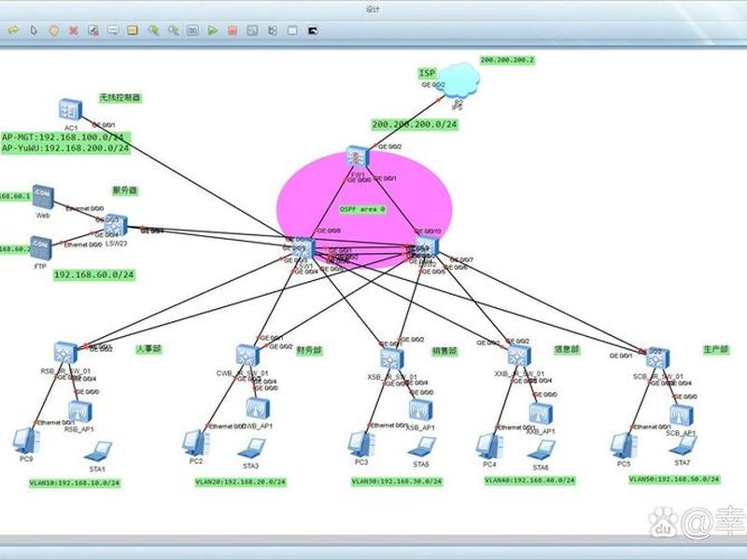
Task: Select the XSB access switch
Action: pyautogui.click(x=392, y=359)
